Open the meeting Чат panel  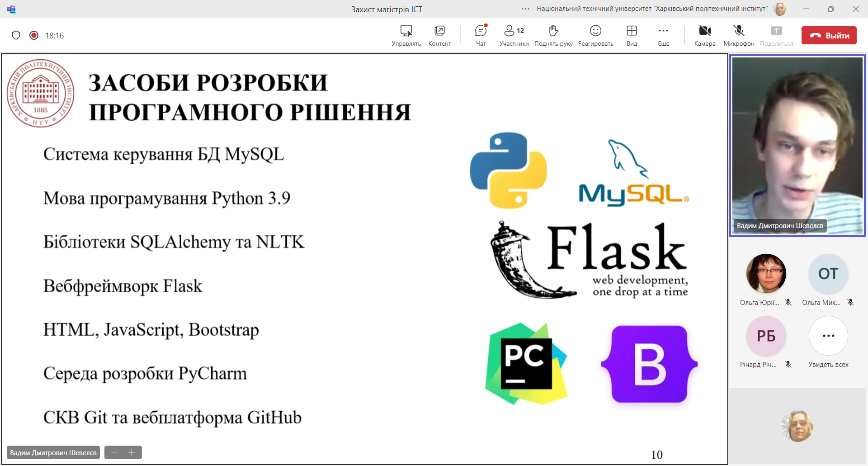click(x=481, y=35)
